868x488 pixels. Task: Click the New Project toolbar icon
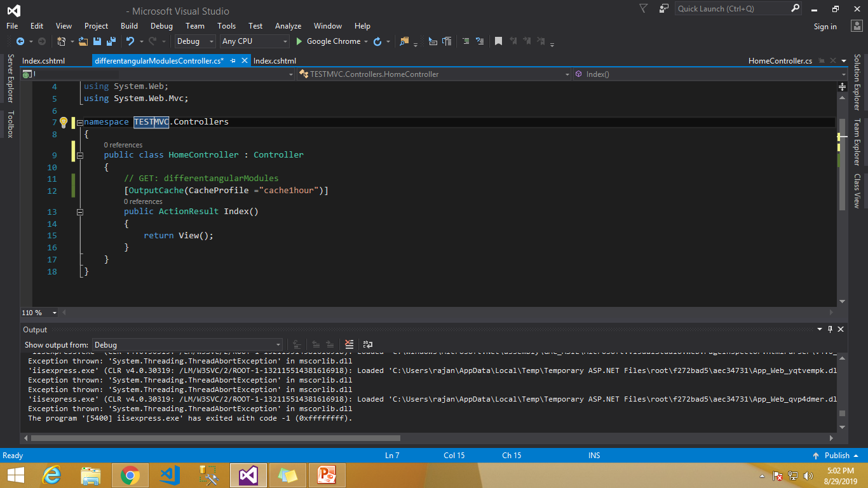tap(62, 41)
